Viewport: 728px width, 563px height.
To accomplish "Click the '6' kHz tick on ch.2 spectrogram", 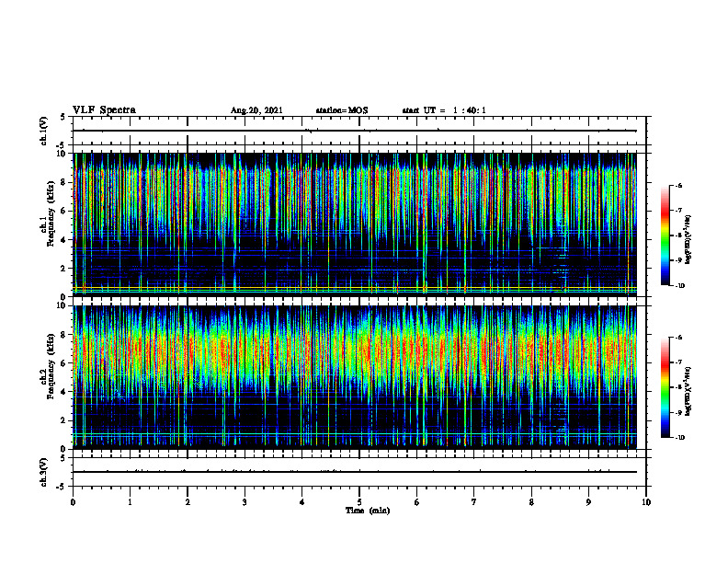I will pyautogui.click(x=64, y=363).
